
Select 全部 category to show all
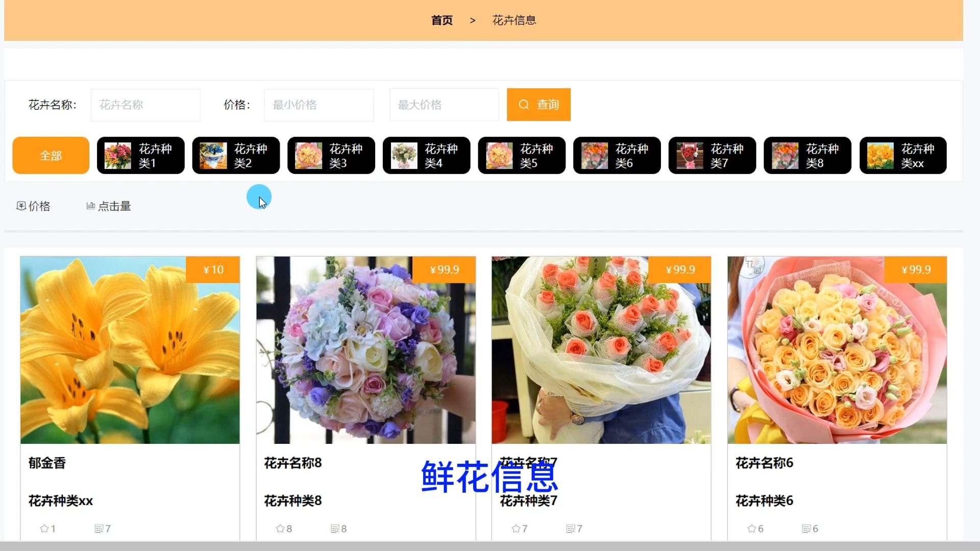(51, 156)
